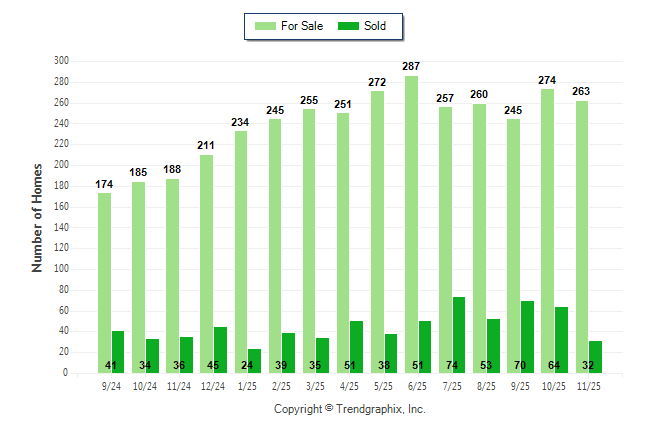
Task: Toggle the Sold legend label
Action: point(376,26)
